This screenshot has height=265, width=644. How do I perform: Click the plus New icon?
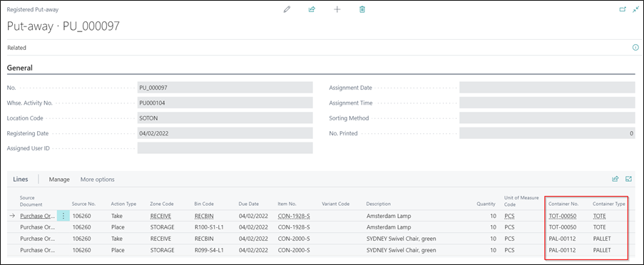coord(337,9)
